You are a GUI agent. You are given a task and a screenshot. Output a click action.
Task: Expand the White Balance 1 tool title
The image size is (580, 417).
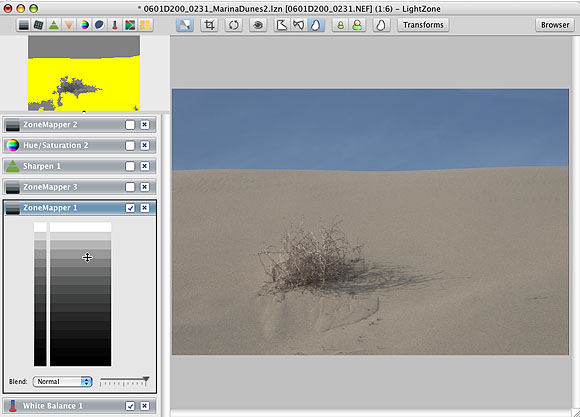53,406
